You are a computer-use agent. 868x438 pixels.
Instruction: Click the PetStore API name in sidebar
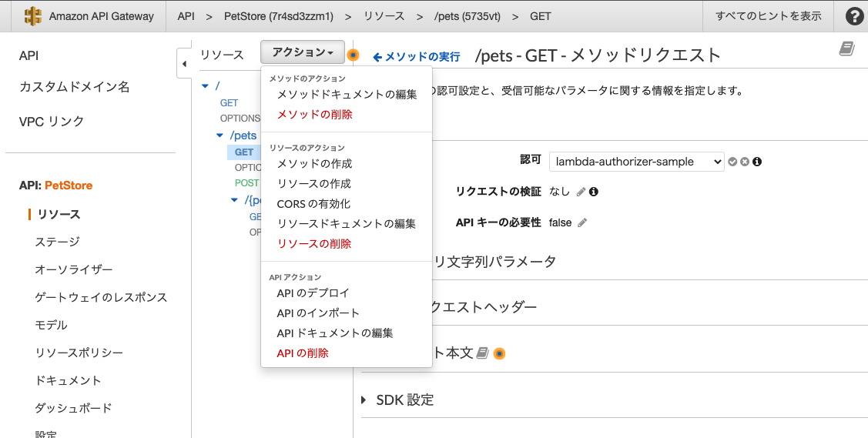pyautogui.click(x=69, y=186)
